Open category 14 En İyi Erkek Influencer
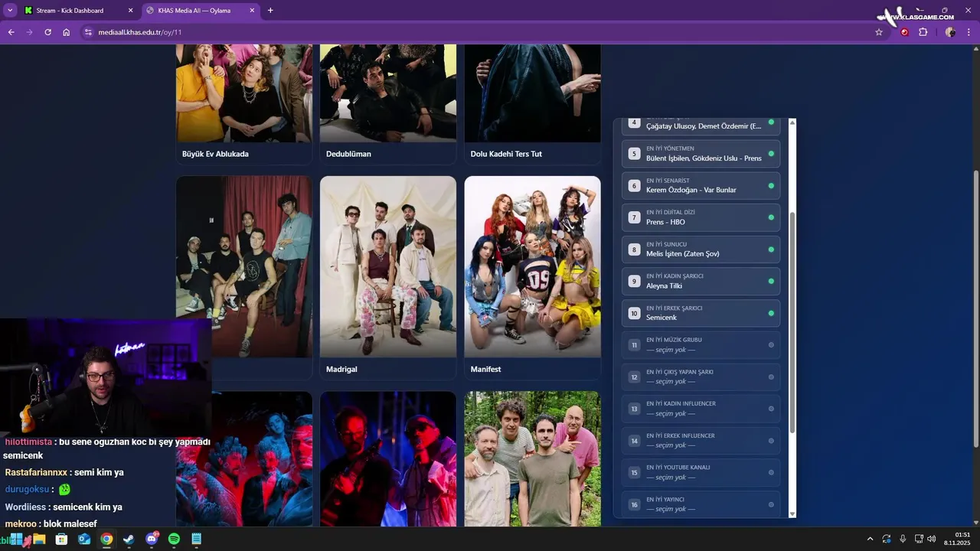 click(x=701, y=441)
